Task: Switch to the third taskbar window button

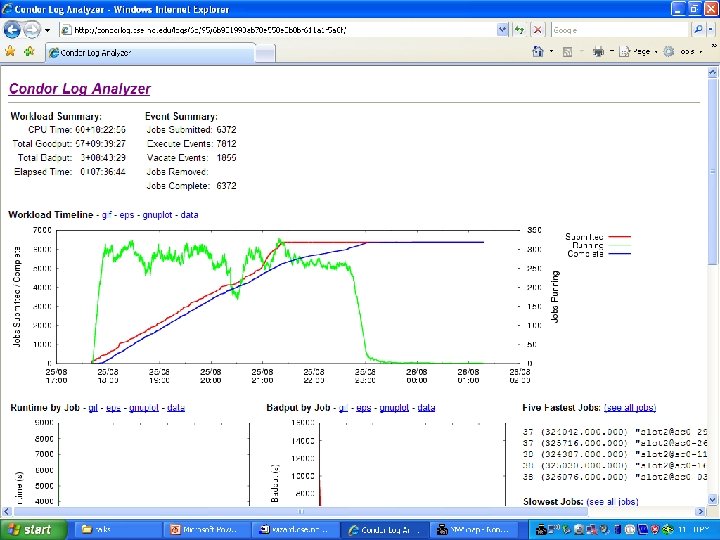Action: coord(296,529)
